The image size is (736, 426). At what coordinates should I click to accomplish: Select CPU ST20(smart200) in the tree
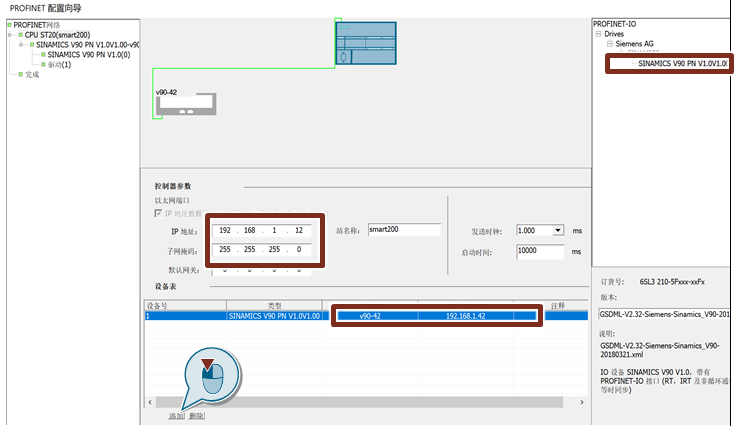(x=57, y=35)
